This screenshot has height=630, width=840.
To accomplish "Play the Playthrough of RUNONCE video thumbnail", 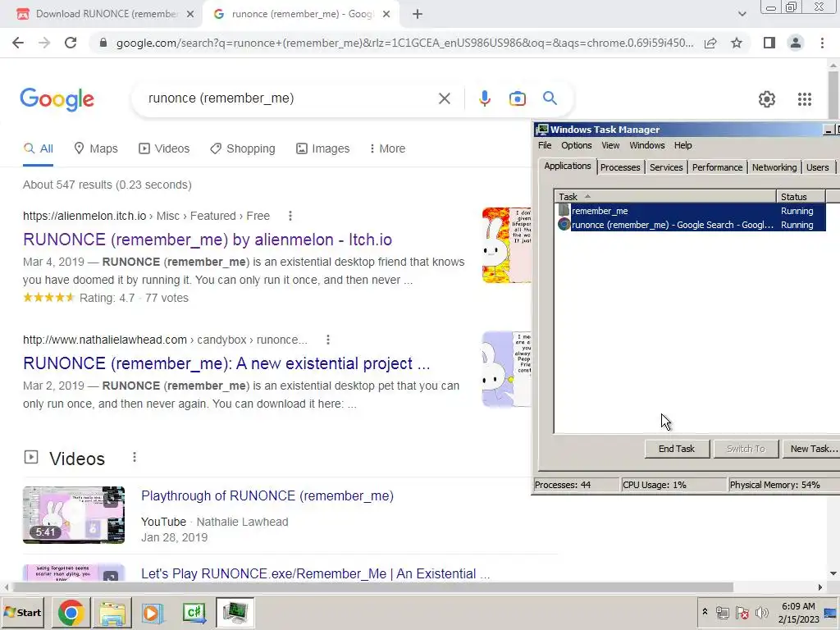I will 74,515.
